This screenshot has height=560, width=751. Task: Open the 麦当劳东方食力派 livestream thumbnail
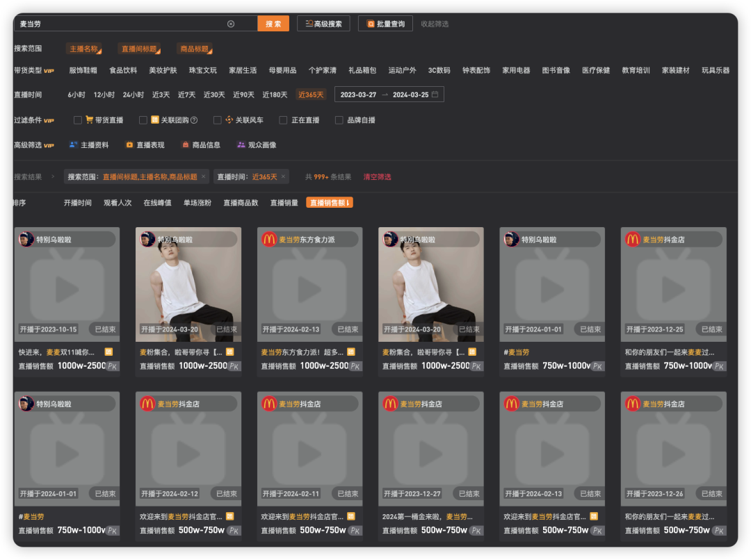[x=309, y=288]
